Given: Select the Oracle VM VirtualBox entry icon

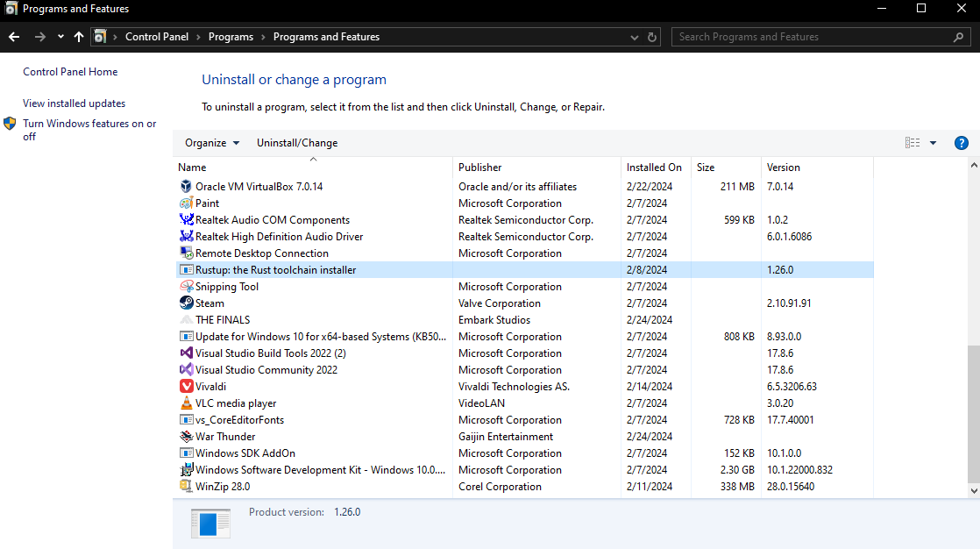Looking at the screenshot, I should (186, 186).
